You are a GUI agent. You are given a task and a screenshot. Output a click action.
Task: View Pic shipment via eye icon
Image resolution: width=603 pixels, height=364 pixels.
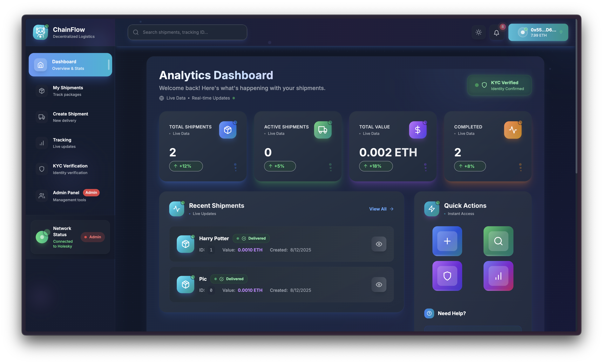[x=379, y=285]
